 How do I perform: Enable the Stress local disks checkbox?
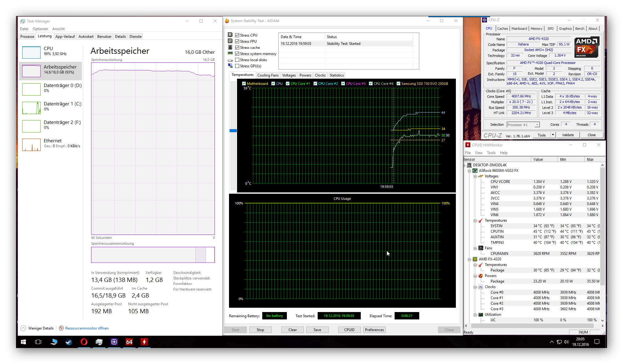click(237, 60)
